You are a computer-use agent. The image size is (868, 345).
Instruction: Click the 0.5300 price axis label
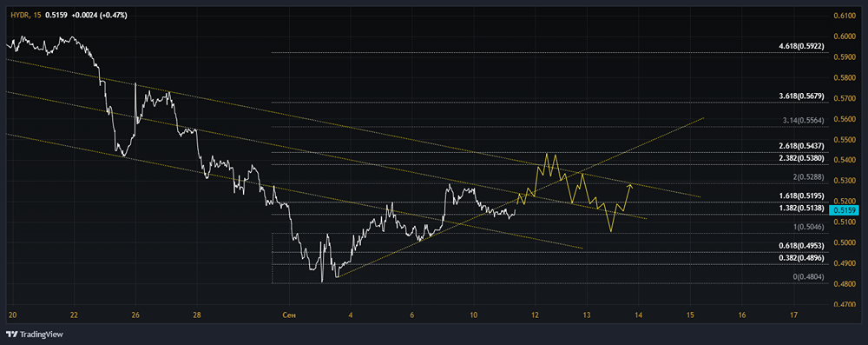click(x=845, y=181)
